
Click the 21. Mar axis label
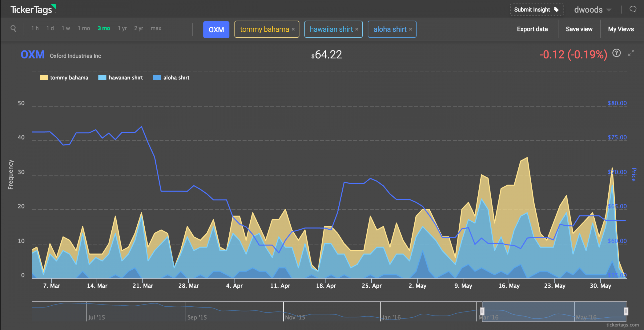(x=143, y=286)
